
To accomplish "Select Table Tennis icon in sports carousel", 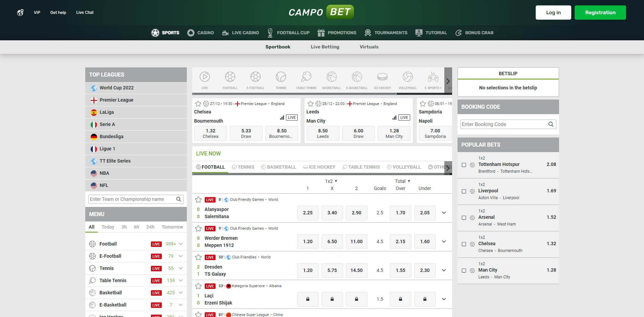I will point(306,77).
